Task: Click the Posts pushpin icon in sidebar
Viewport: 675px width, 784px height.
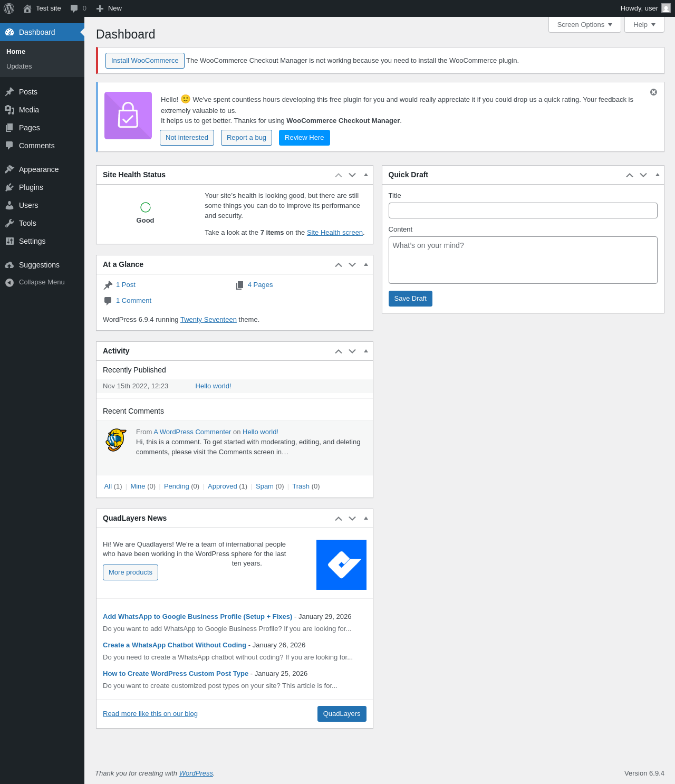Action: [9, 92]
